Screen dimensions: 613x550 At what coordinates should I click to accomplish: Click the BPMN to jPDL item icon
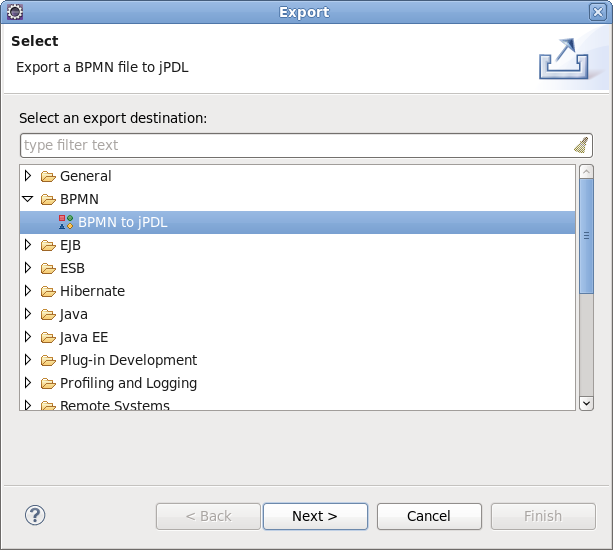pos(66,222)
